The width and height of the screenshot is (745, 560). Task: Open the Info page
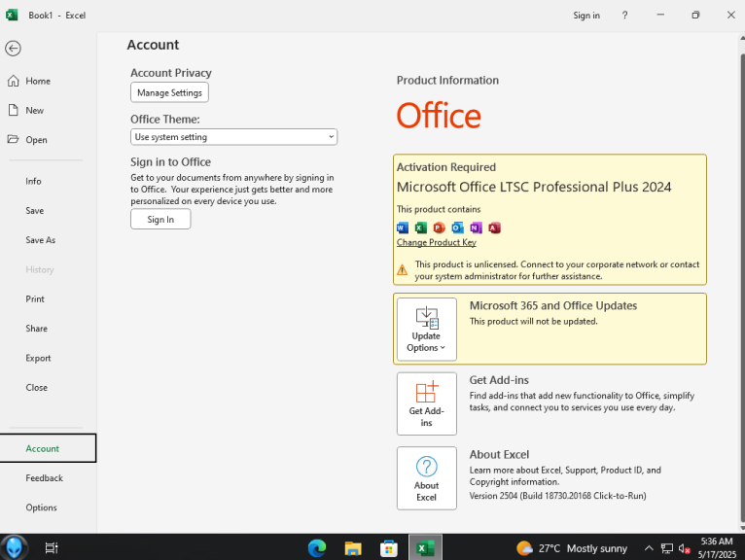tap(33, 181)
